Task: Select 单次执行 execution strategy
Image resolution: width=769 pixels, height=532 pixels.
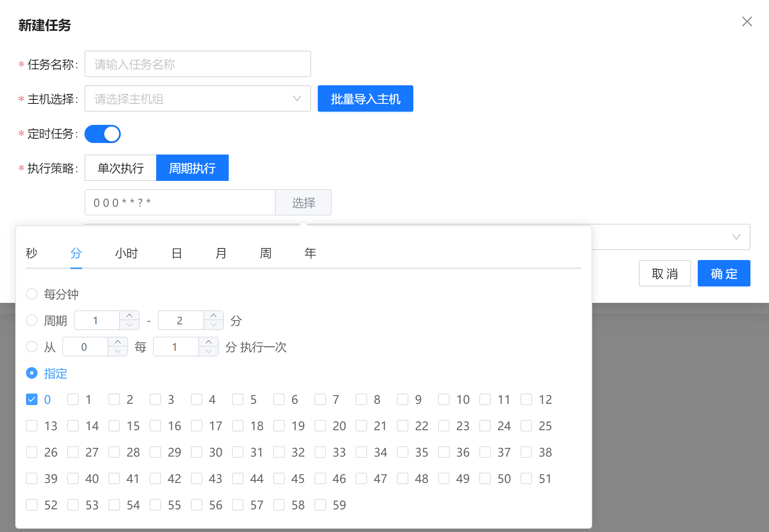Action: [x=120, y=168]
